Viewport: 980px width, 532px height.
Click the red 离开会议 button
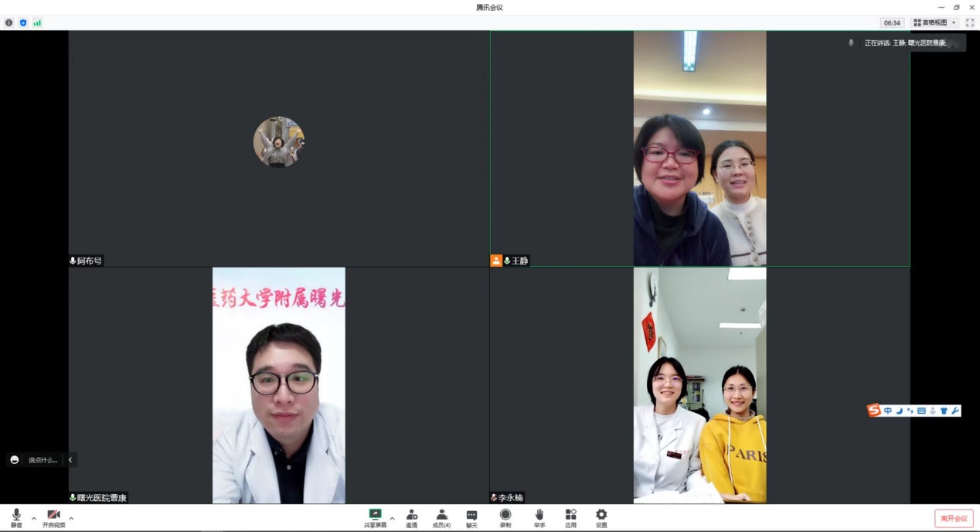(954, 518)
